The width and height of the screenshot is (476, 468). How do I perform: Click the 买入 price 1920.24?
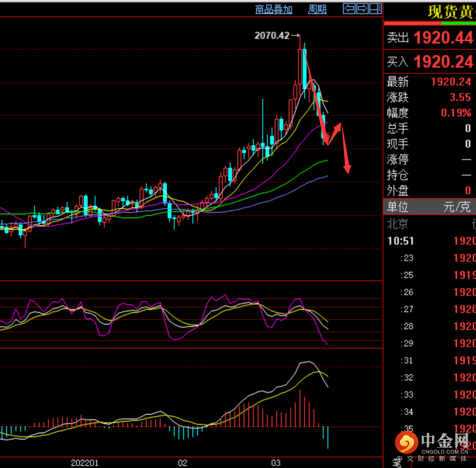pyautogui.click(x=443, y=62)
